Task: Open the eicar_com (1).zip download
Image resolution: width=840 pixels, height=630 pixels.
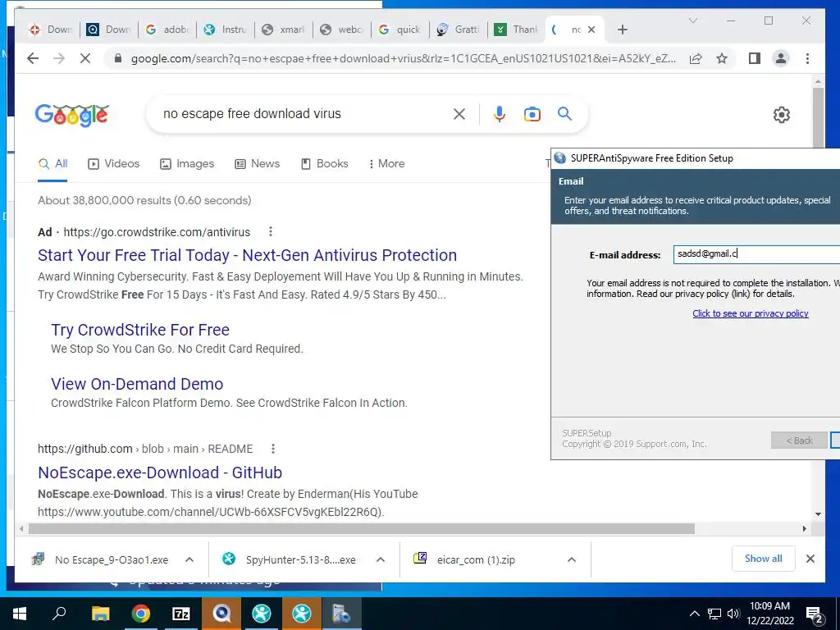Action: pos(465,559)
